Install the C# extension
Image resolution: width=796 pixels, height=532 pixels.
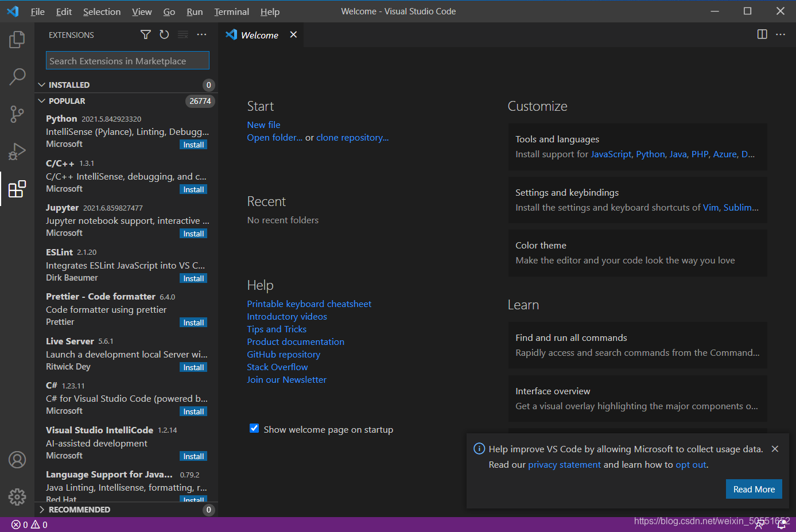(x=193, y=411)
